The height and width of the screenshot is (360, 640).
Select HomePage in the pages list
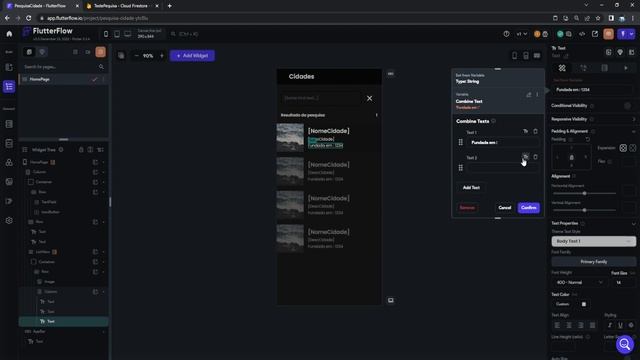pyautogui.click(x=63, y=79)
